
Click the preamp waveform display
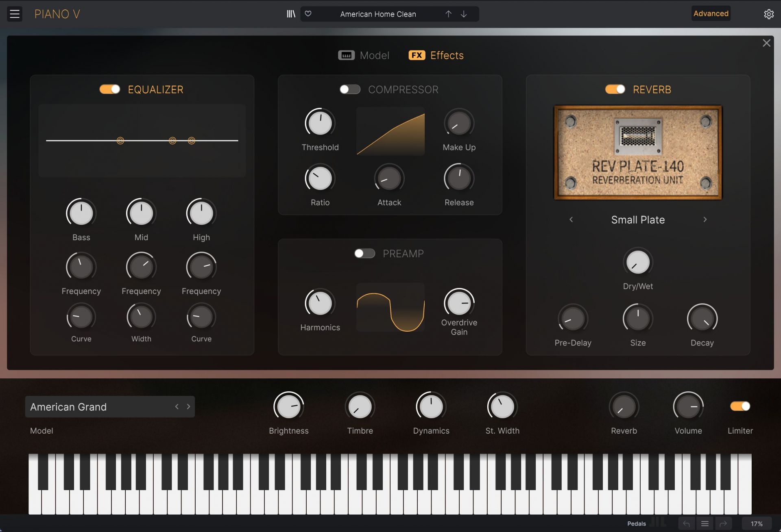390,307
